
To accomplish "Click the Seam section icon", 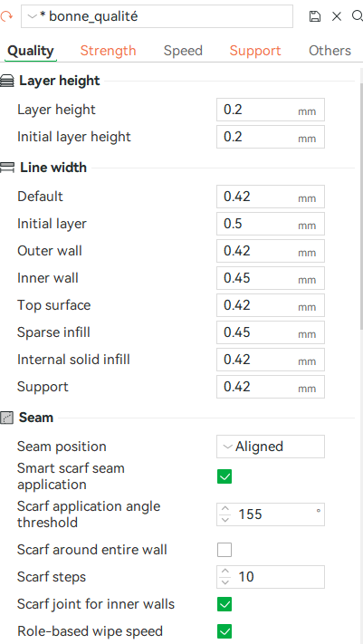I will (x=6, y=418).
